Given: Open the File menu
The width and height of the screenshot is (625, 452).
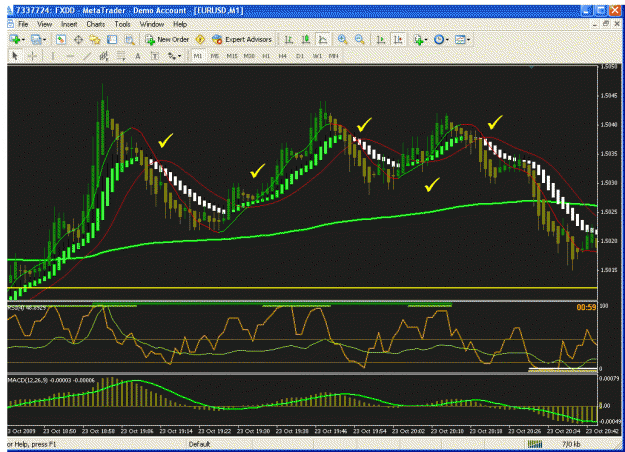Looking at the screenshot, I should click(23, 24).
